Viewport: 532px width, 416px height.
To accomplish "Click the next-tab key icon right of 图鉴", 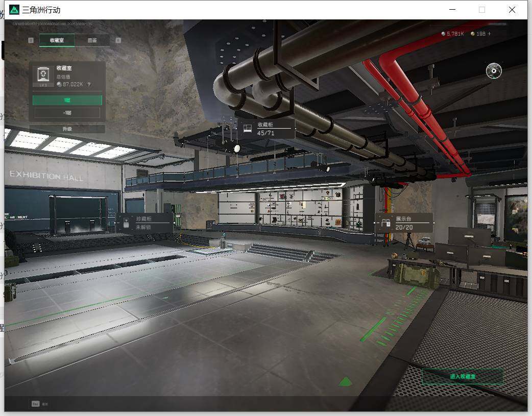I will pyautogui.click(x=118, y=40).
